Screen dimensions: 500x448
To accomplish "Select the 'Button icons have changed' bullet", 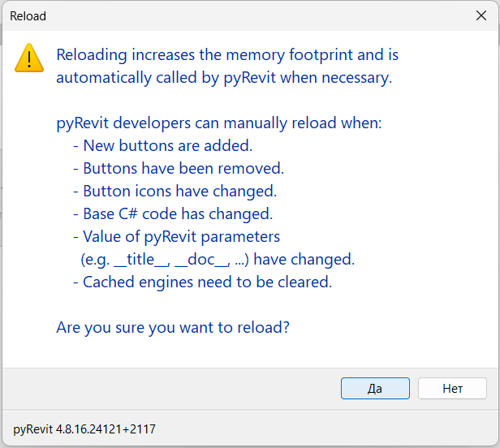I will click(175, 192).
